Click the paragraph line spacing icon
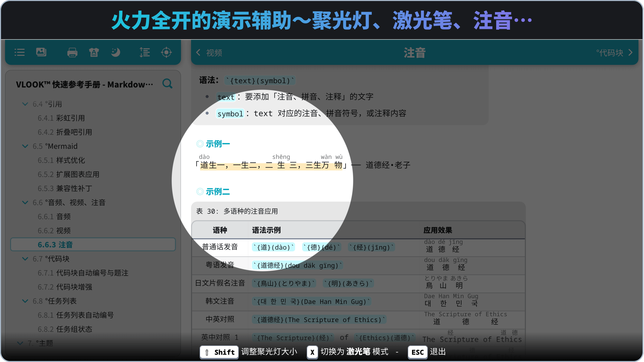The height and width of the screenshot is (362, 644). [145, 52]
